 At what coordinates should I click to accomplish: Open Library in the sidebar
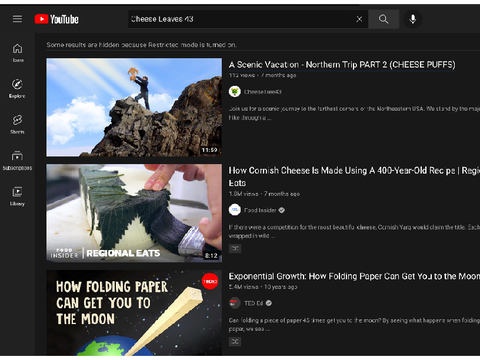coord(17,196)
